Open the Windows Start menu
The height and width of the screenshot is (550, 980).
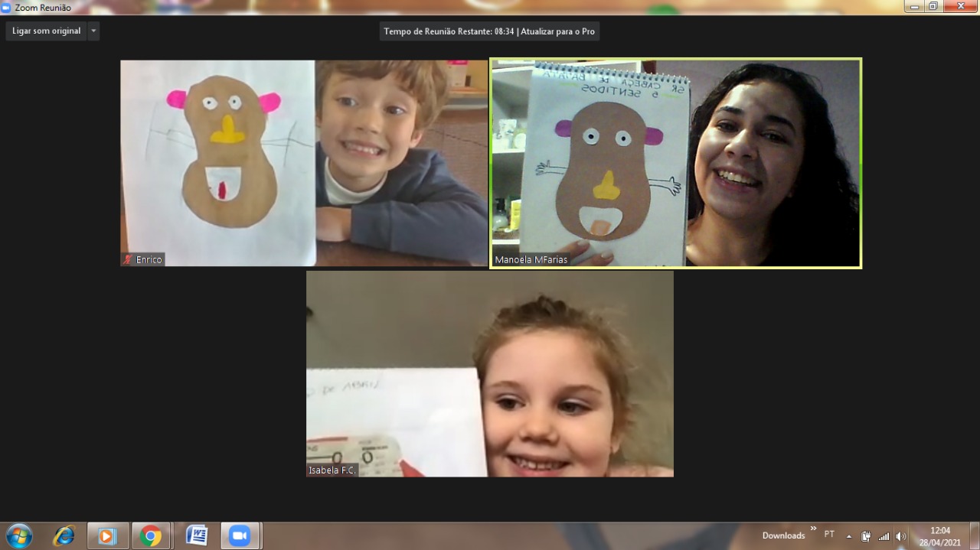(19, 535)
